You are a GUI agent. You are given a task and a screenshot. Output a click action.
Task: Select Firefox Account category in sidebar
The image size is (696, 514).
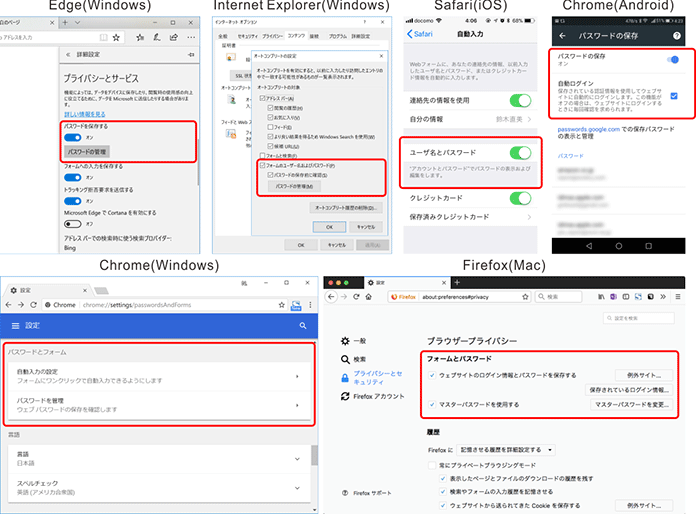(x=372, y=396)
